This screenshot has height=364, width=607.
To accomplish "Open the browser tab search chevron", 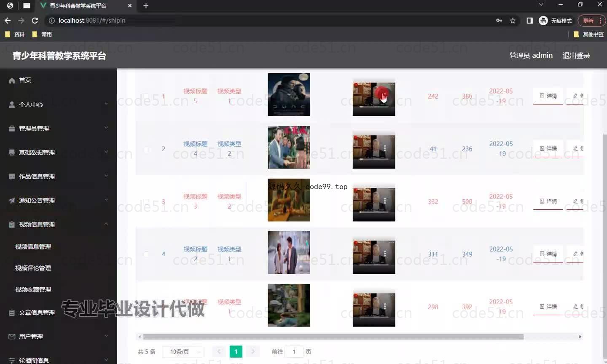I will (x=541, y=5).
